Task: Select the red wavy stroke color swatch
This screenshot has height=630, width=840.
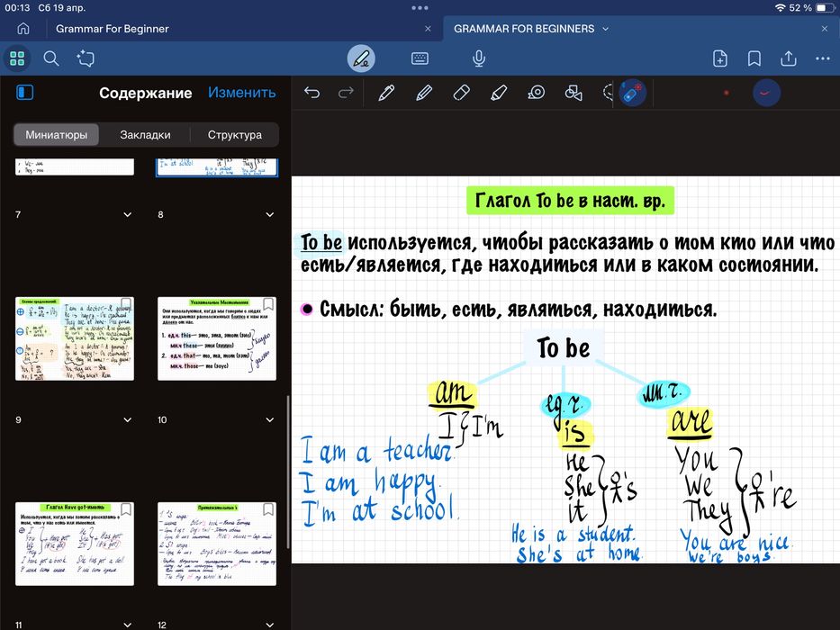Action: [766, 93]
